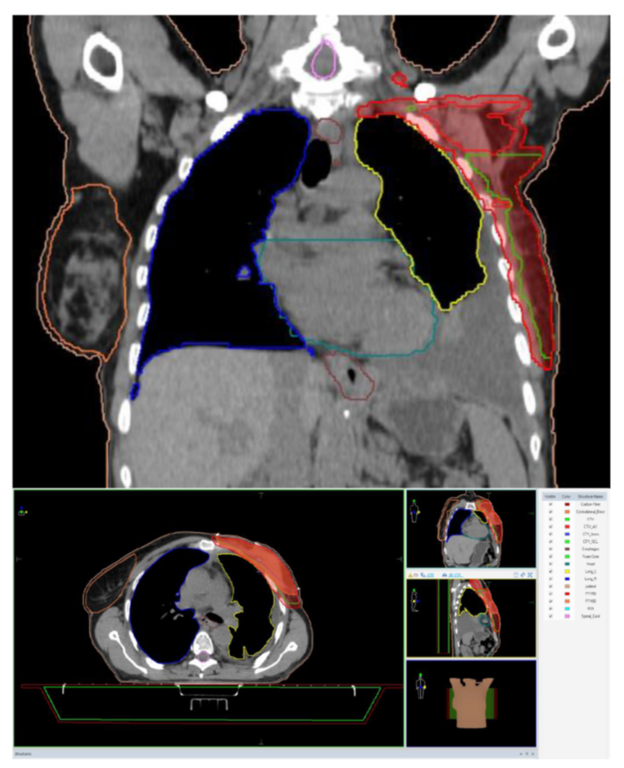Image resolution: width=624 pixels, height=768 pixels.
Task: Open the teal Heart color swatch
Action: point(567,564)
